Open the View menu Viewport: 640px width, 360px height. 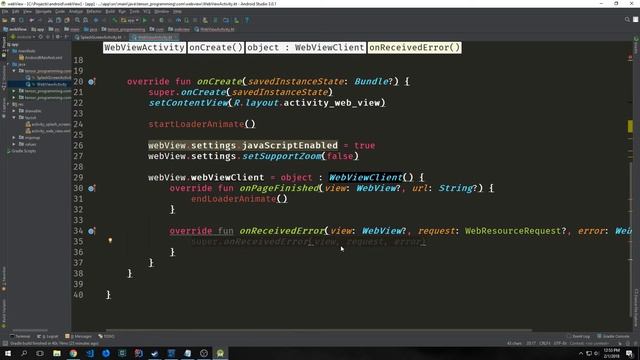[x=27, y=11]
